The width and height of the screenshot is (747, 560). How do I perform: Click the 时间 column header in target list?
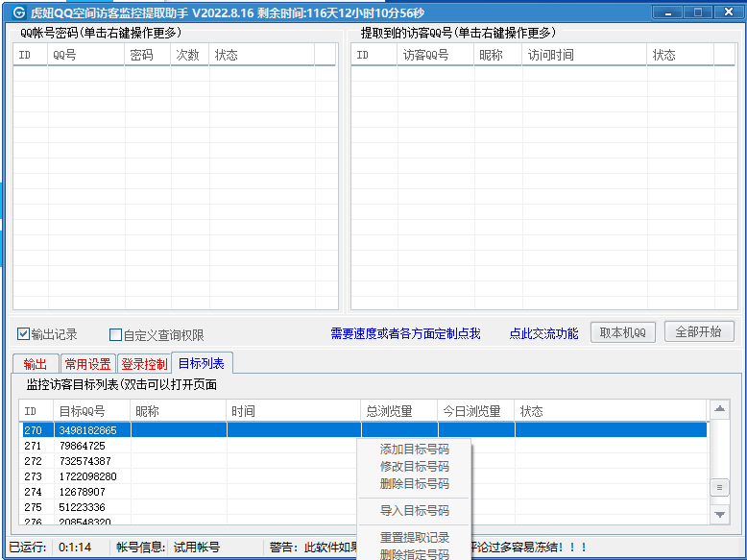pos(294,411)
